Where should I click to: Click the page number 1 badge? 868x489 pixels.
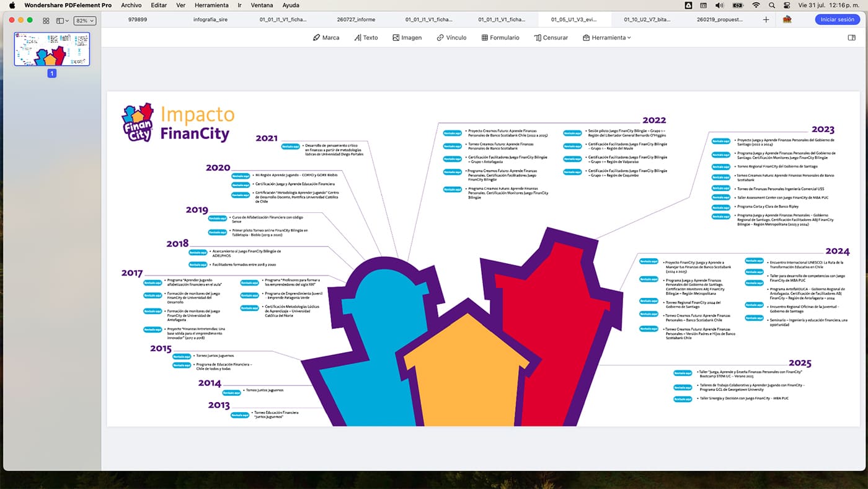click(x=52, y=73)
